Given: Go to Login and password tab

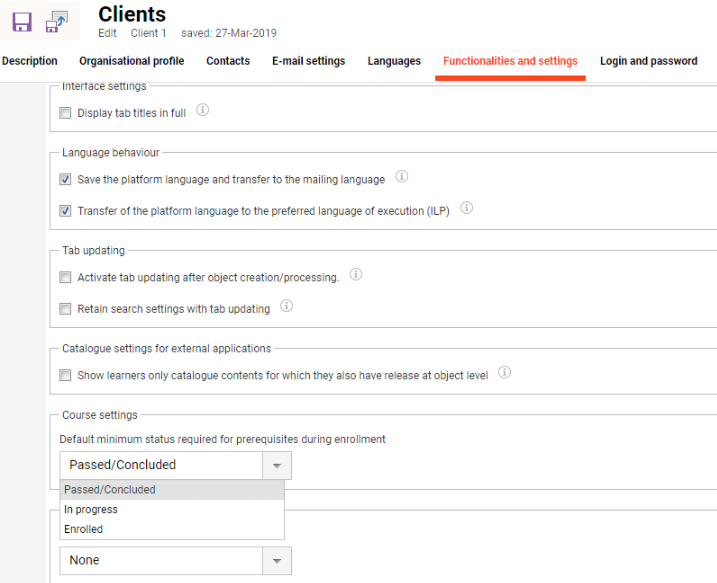Looking at the screenshot, I should click(648, 61).
